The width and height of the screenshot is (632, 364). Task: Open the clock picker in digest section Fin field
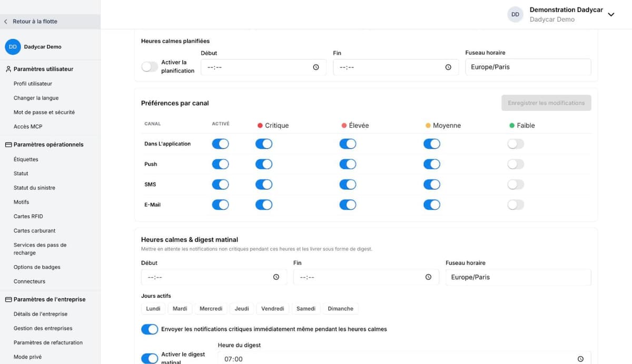point(428,277)
